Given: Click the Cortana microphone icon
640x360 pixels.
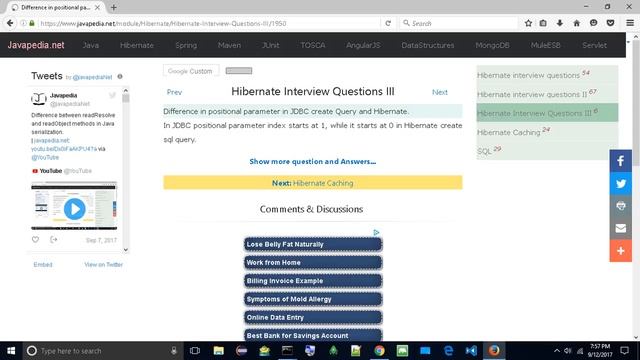Looking at the screenshot, I should (174, 351).
